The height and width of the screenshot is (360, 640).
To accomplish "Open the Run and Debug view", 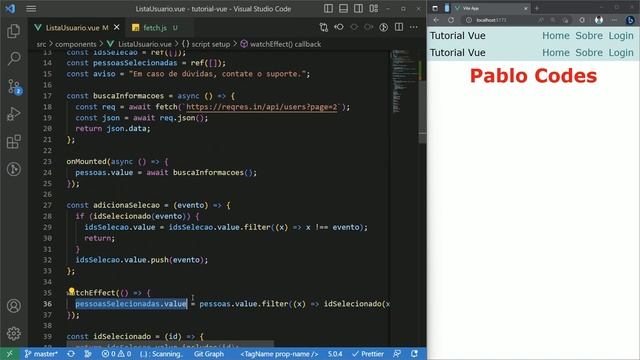I will [13, 114].
